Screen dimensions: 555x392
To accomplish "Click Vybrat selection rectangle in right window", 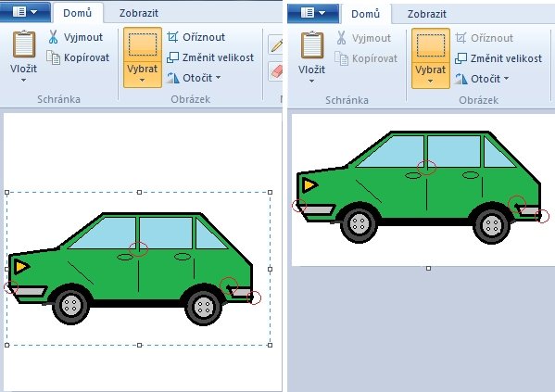I will 431,46.
